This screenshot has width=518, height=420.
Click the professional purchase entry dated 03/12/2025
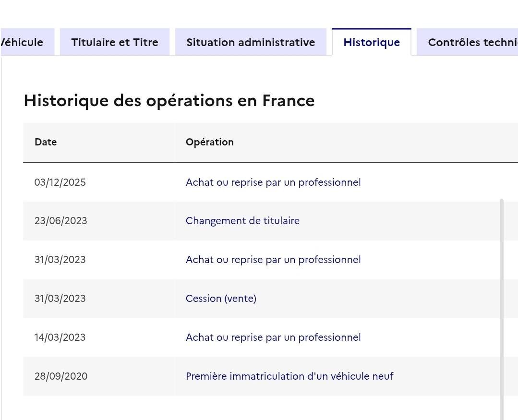pyautogui.click(x=273, y=182)
